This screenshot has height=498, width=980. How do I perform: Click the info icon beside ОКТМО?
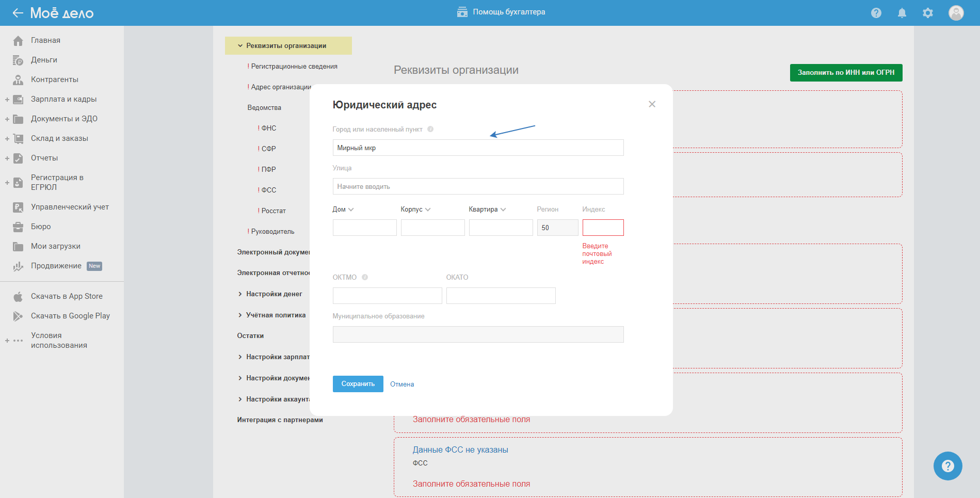pyautogui.click(x=365, y=277)
